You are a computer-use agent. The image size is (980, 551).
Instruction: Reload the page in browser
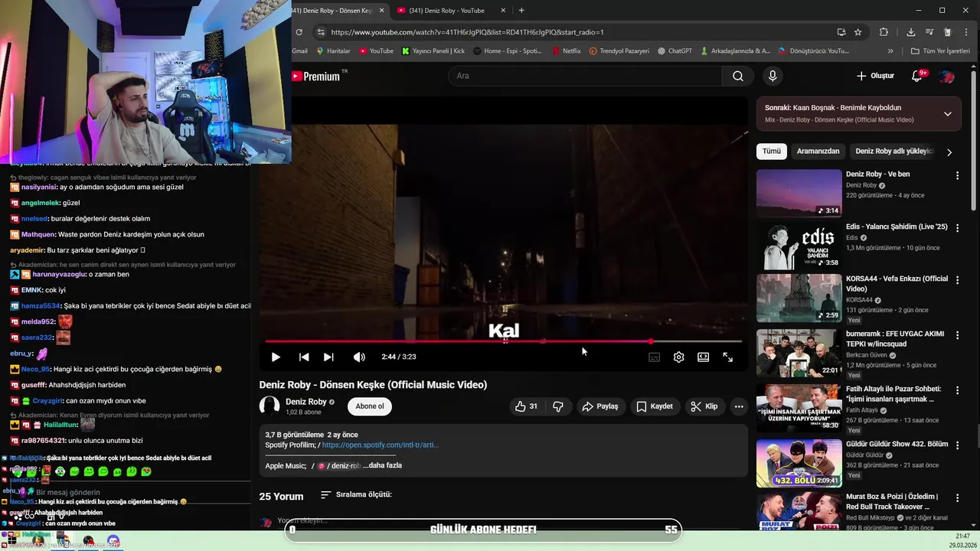point(299,32)
